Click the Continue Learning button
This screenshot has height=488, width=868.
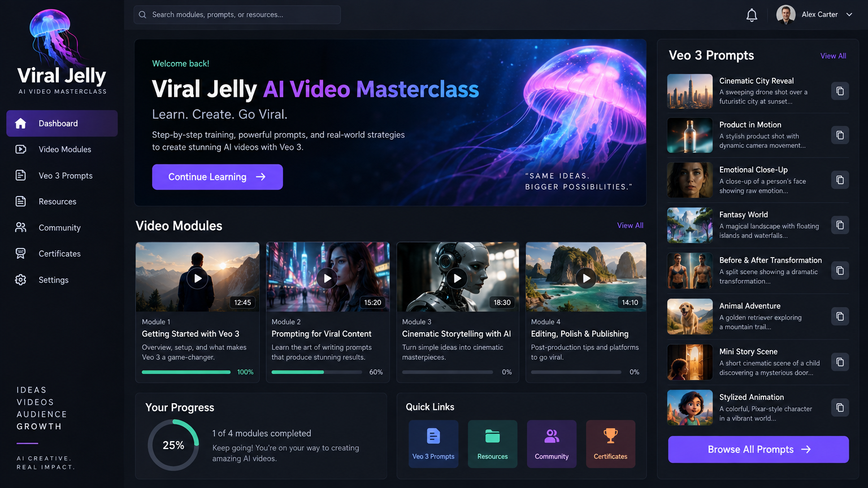218,177
